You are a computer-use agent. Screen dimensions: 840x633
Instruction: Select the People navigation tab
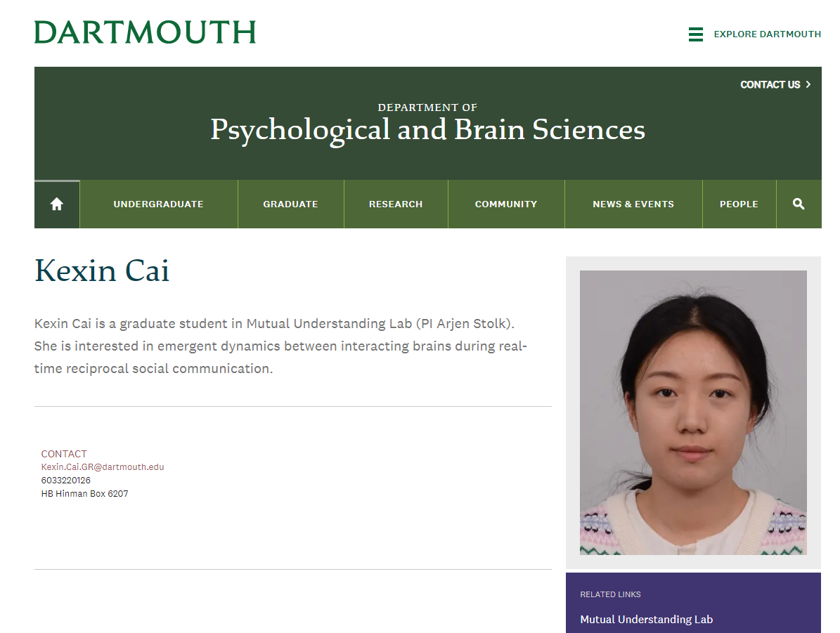739,204
